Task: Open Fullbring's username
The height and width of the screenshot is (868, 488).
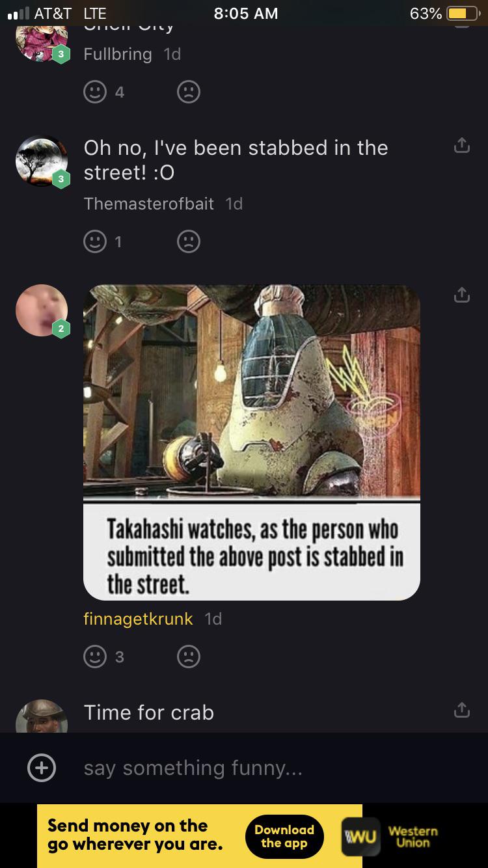Action: pos(118,54)
